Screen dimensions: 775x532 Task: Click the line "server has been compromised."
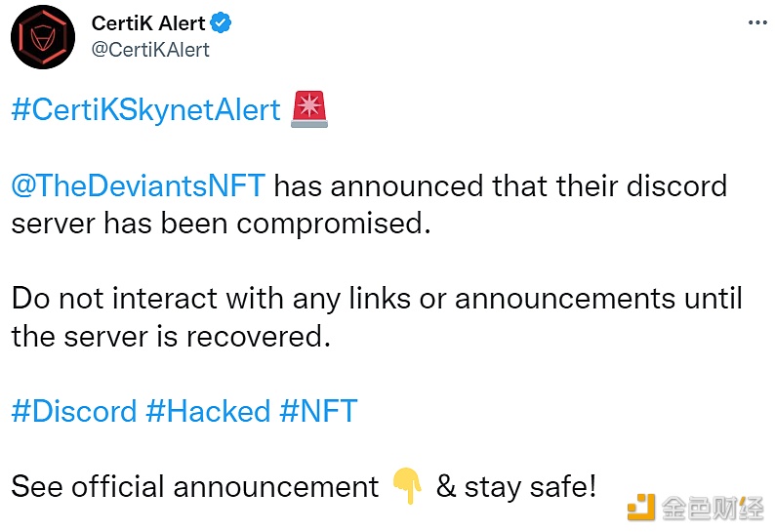[x=221, y=223]
